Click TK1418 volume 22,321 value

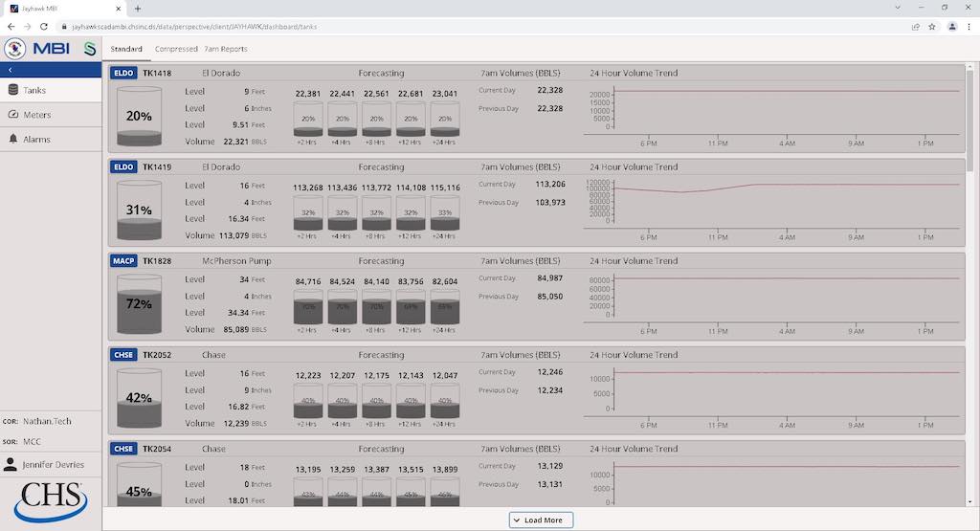pyautogui.click(x=236, y=142)
